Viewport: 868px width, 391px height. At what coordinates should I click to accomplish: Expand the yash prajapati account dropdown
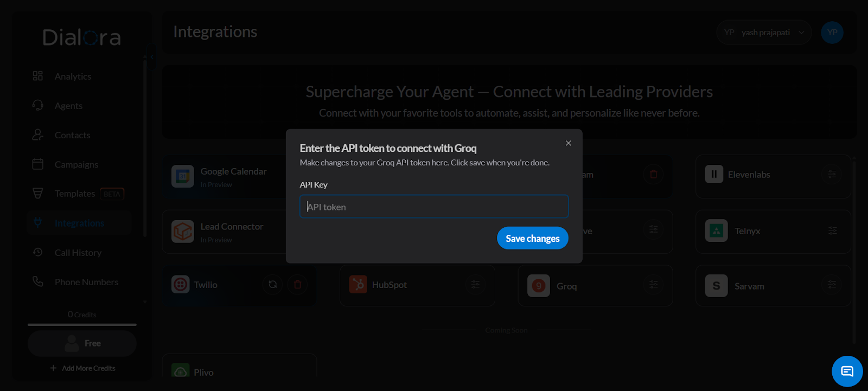click(x=764, y=33)
